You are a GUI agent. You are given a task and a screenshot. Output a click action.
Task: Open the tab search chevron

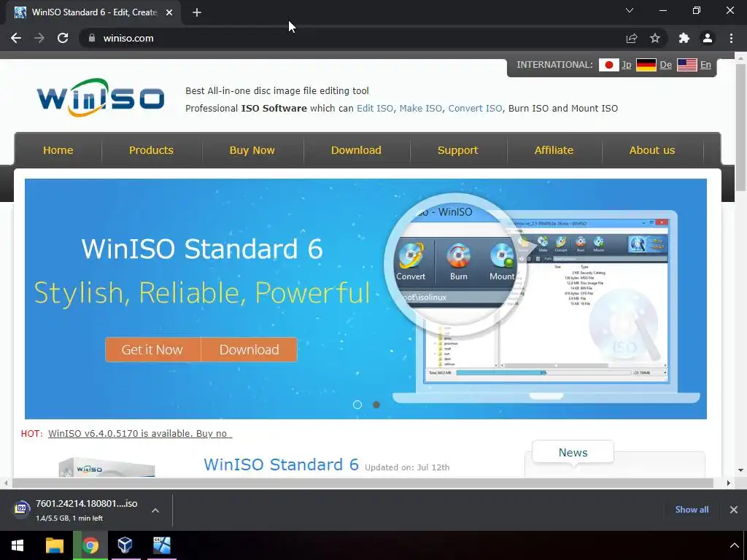pos(630,10)
